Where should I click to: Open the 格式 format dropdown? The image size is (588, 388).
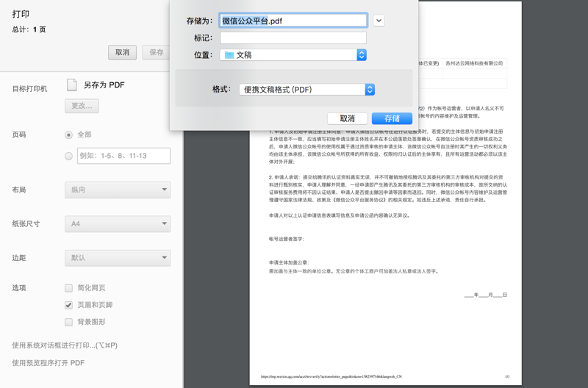(306, 90)
